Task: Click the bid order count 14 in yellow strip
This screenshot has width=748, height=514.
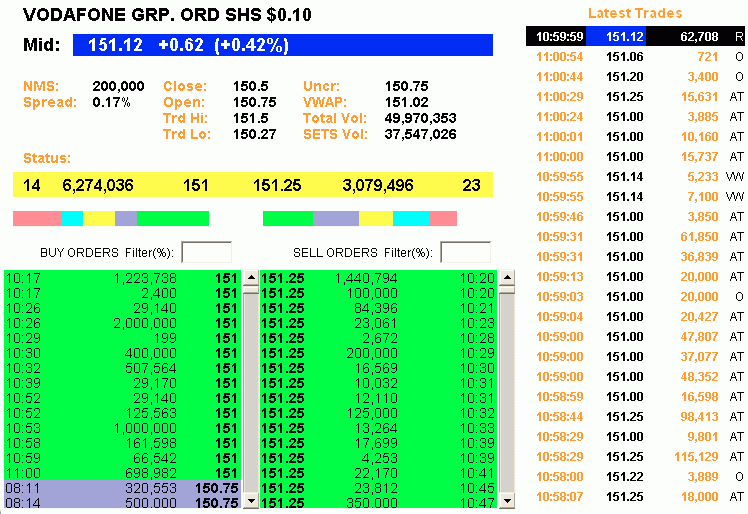Action: click(x=31, y=185)
